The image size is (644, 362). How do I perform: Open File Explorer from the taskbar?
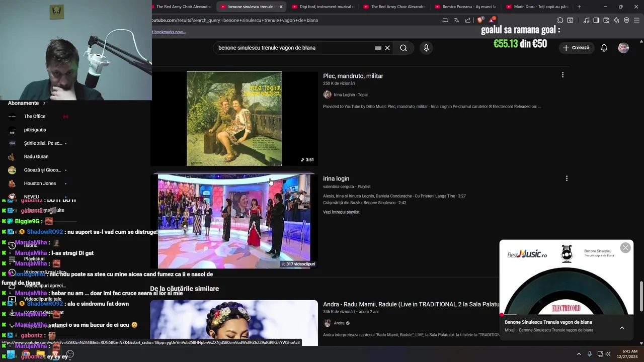click(x=40, y=354)
